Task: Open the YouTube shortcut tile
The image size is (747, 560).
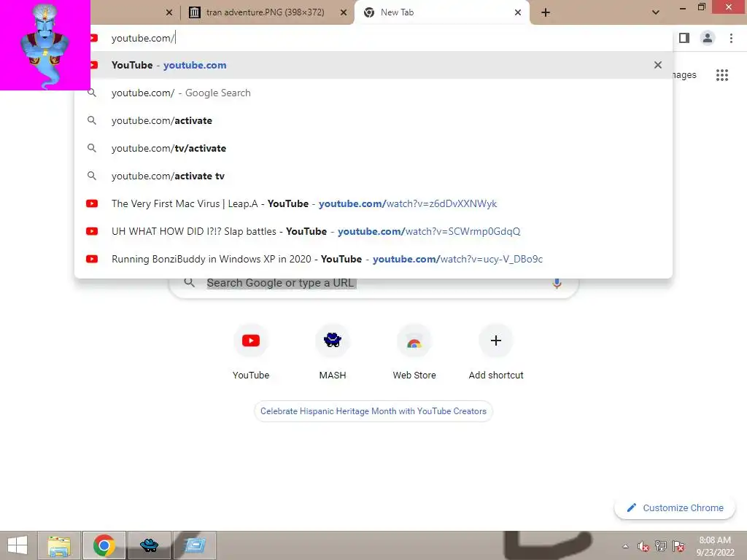Action: [x=251, y=352]
